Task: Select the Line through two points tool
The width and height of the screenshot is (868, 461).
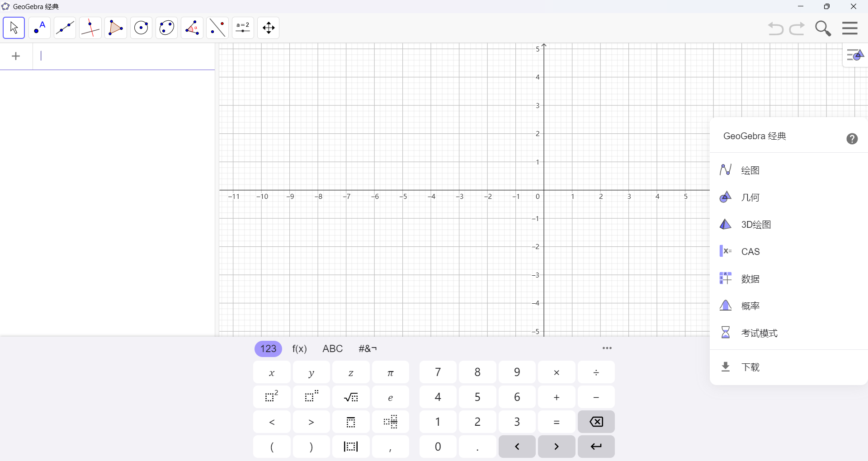Action: 65,28
